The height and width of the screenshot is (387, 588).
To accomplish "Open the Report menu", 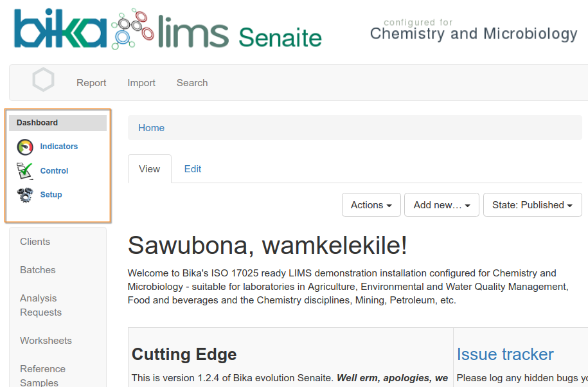I will coord(91,83).
